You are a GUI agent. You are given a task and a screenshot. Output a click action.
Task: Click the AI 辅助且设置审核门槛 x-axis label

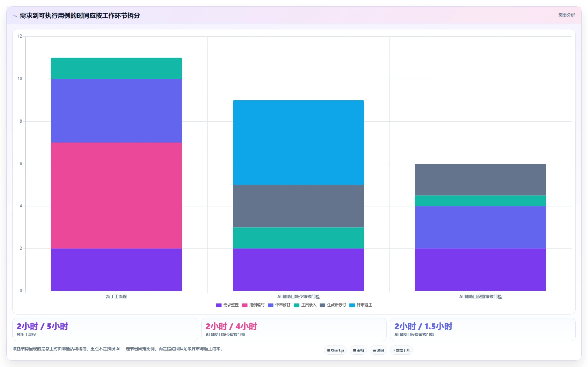pos(480,297)
